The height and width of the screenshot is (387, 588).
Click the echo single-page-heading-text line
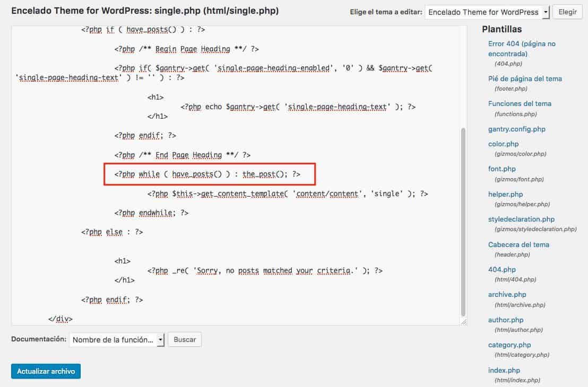tap(298, 107)
